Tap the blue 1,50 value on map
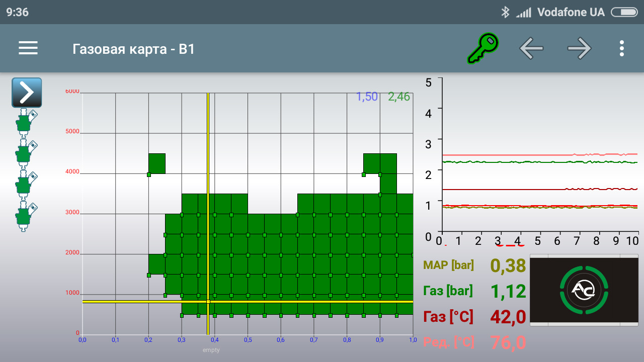Screen dimensions: 644x362 tap(367, 97)
